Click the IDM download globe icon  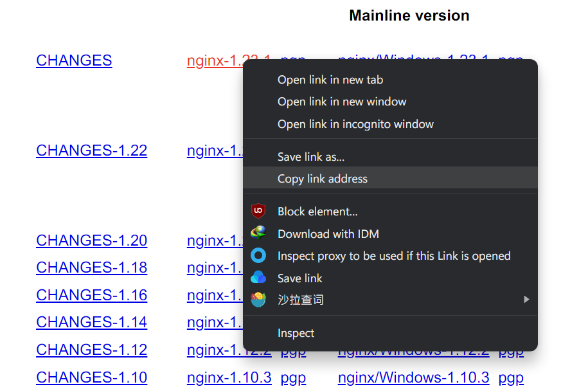point(258,233)
